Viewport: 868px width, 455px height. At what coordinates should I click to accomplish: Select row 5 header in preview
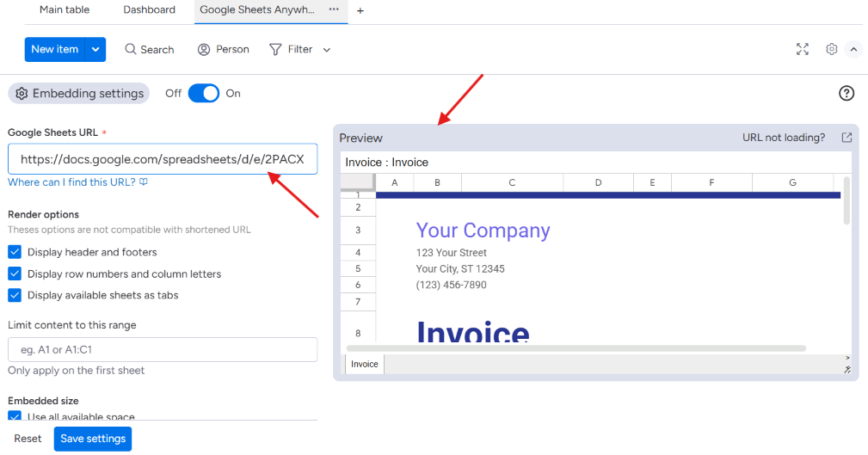(x=358, y=268)
